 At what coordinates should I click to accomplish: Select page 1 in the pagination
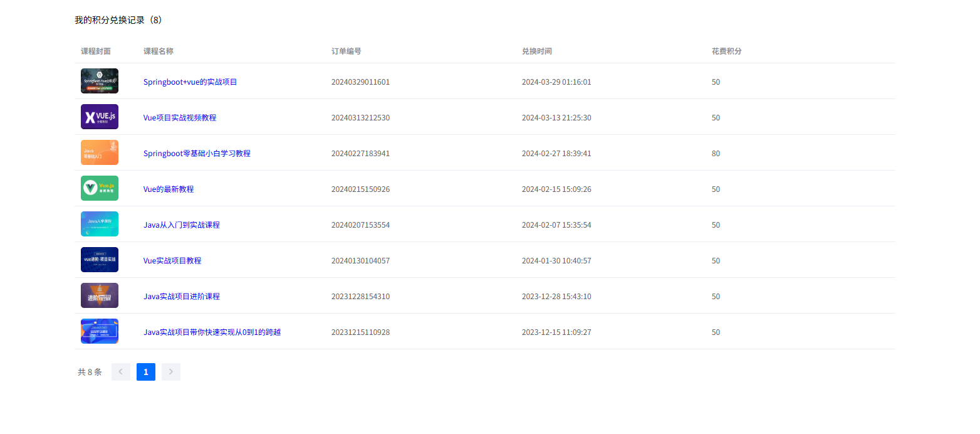(146, 372)
